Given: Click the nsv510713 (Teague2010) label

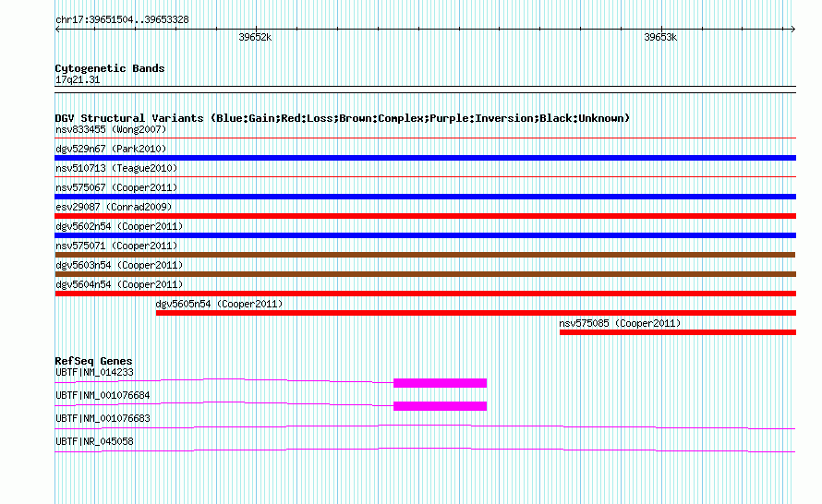Looking at the screenshot, I should [x=116, y=168].
